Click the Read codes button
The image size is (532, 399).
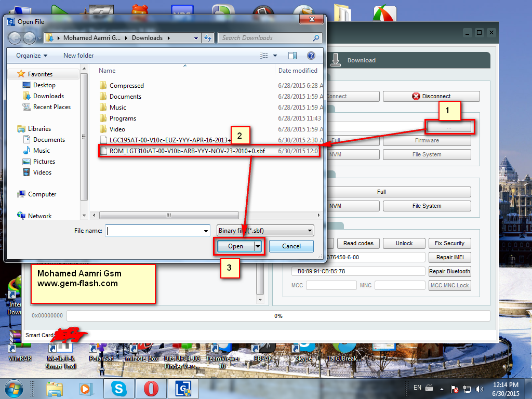click(x=358, y=243)
